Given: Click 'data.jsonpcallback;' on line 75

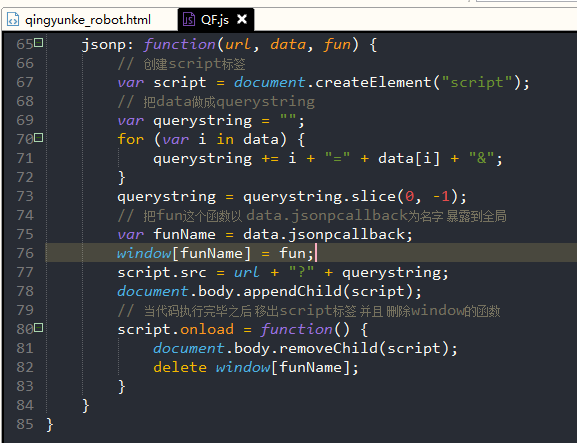Looking at the screenshot, I should click(328, 234).
